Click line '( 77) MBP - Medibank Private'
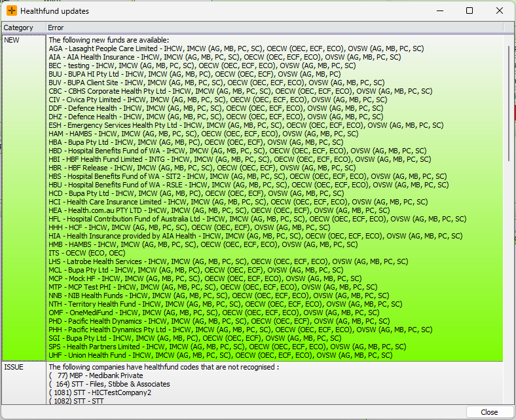Screen dimensions: 516x420 96,375
